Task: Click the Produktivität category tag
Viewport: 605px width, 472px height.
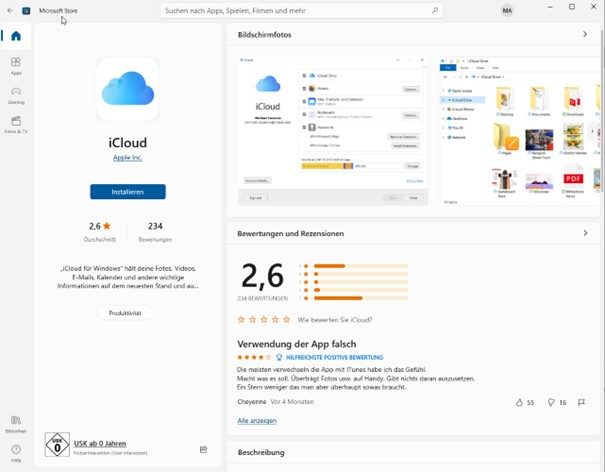Action: pos(125,313)
